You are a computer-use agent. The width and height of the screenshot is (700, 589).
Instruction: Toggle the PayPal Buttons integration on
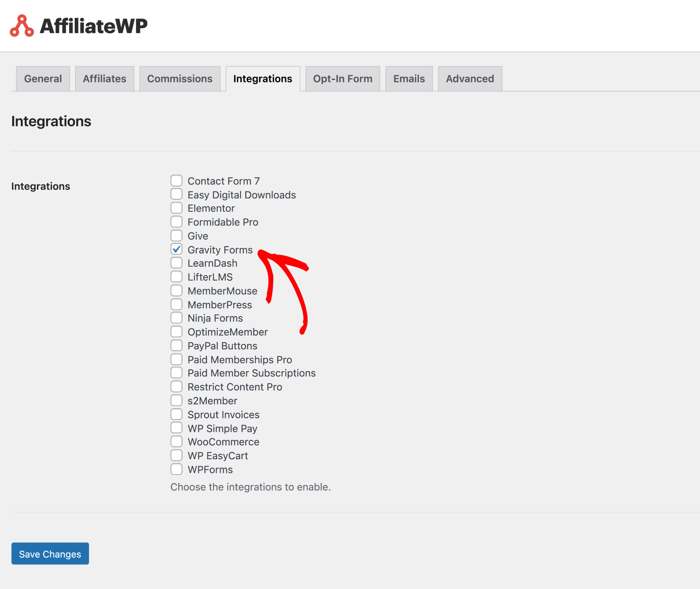tap(176, 345)
